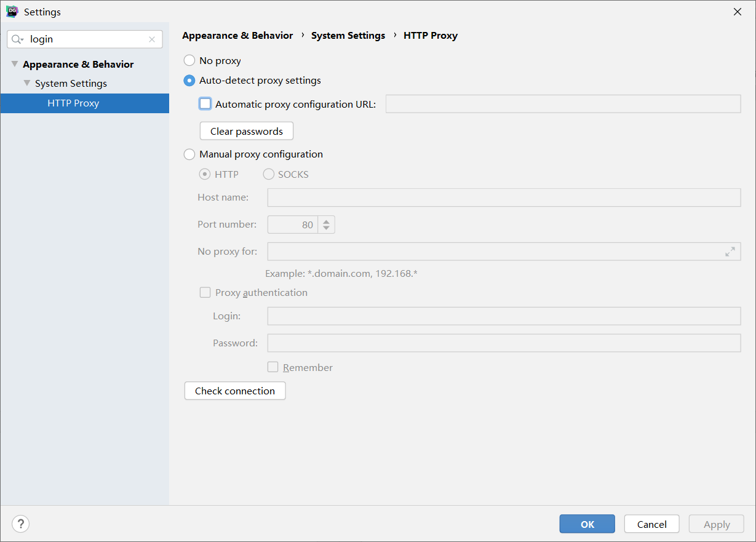Clear the search query using the X icon
The width and height of the screenshot is (756, 542).
tap(152, 39)
